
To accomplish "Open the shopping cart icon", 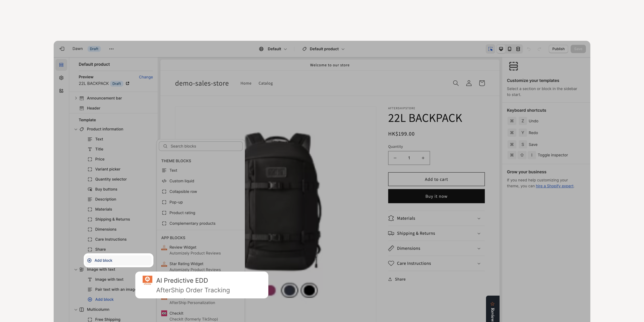I will (x=482, y=83).
